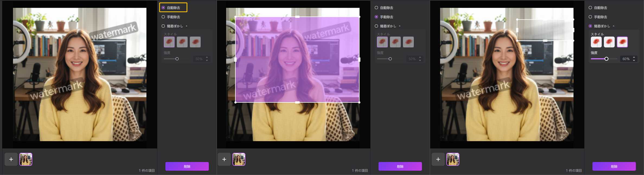Image resolution: width=644 pixels, height=175 pixels.
Task: Click third style flower icon in middle panel
Action: 408,42
